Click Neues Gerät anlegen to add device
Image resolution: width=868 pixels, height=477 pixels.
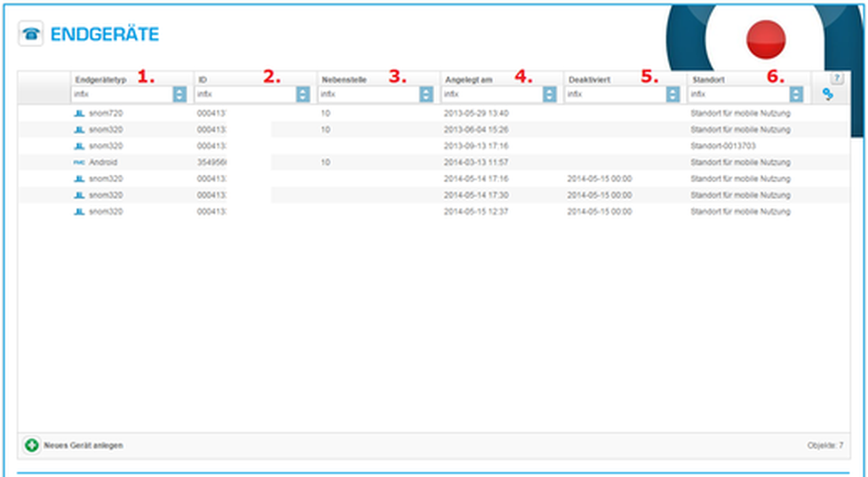coord(84,445)
